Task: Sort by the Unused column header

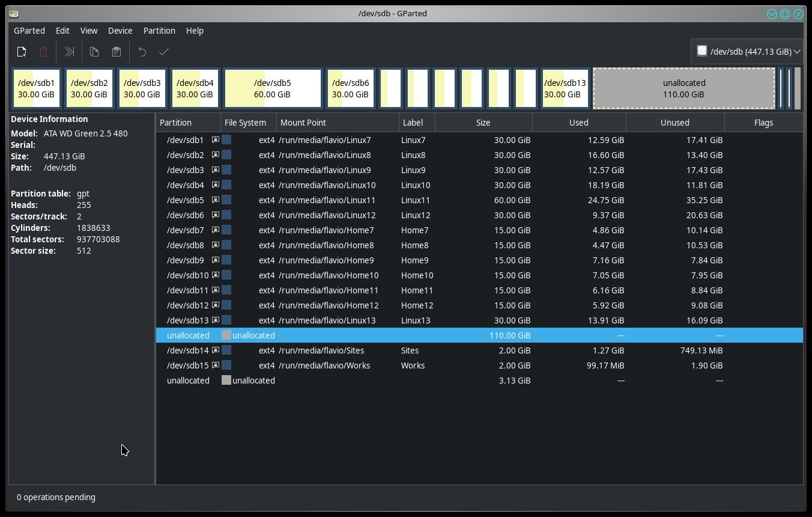Action: coord(675,123)
